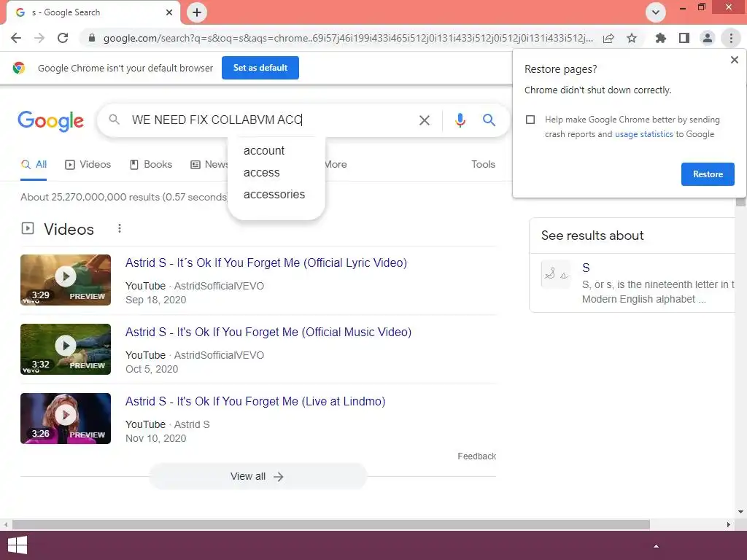The height and width of the screenshot is (560, 747).
Task: Submit search using blue magnifier icon
Action: (489, 120)
